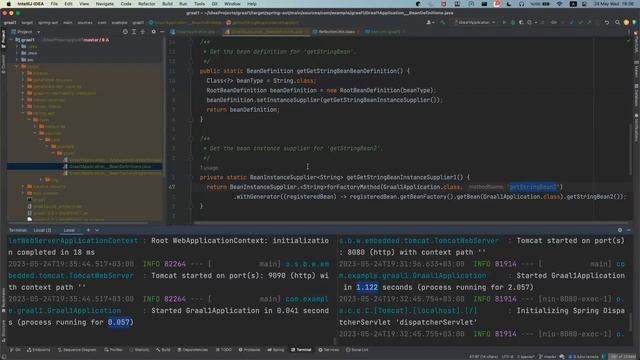Viewport: 640px width, 360px height.
Task: Open terminal panel gear settings
Action: pos(620,230)
